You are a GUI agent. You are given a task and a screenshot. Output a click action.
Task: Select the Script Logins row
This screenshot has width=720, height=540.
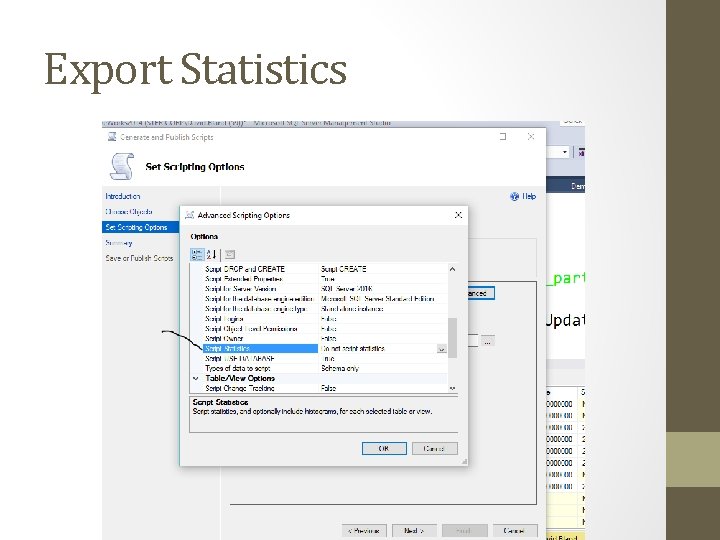tap(325, 319)
